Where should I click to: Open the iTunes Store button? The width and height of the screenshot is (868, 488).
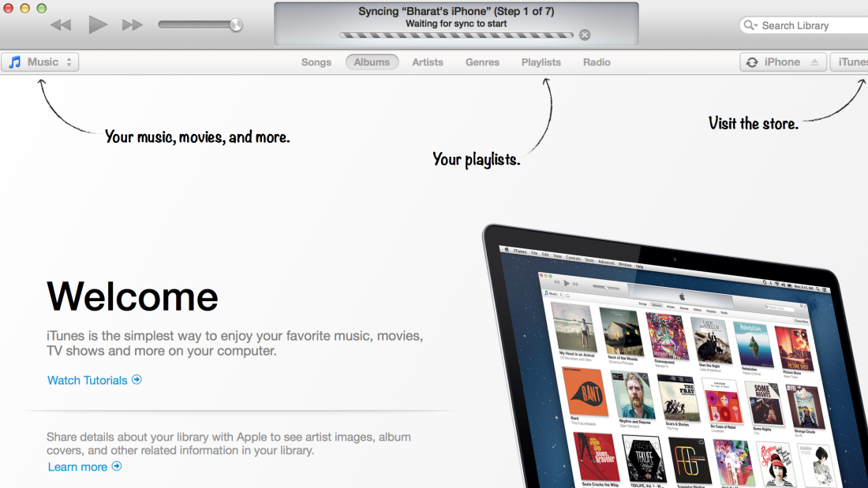click(x=851, y=62)
